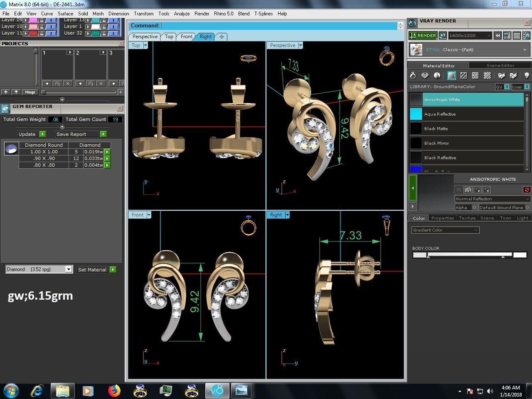
Task: Click the horizontal lines list icon in VRay toolbar
Action: click(517, 36)
